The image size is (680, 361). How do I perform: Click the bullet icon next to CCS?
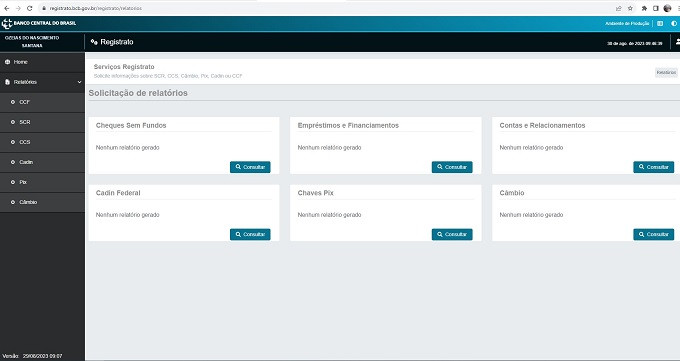click(13, 142)
